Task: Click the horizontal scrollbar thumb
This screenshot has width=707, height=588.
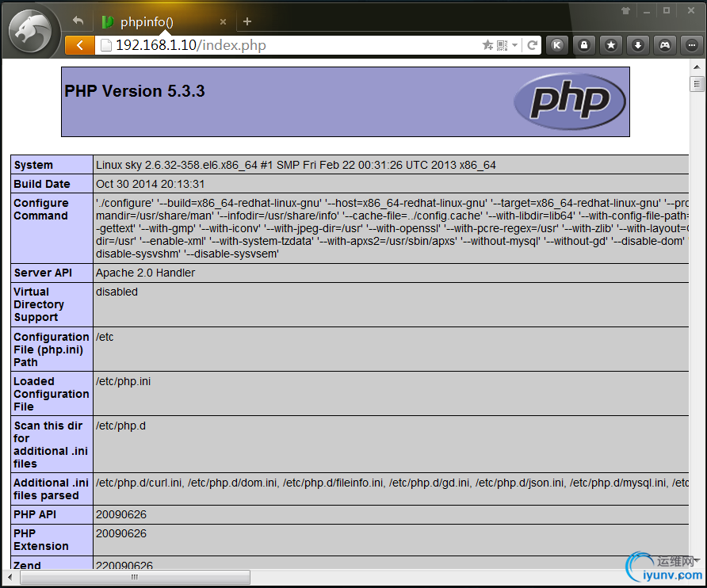Action: (135, 577)
